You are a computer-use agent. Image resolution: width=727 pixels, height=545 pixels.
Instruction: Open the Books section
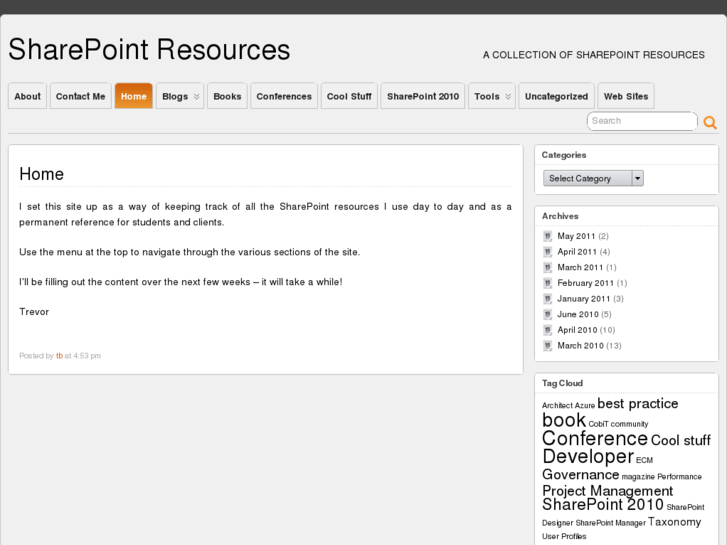(227, 96)
